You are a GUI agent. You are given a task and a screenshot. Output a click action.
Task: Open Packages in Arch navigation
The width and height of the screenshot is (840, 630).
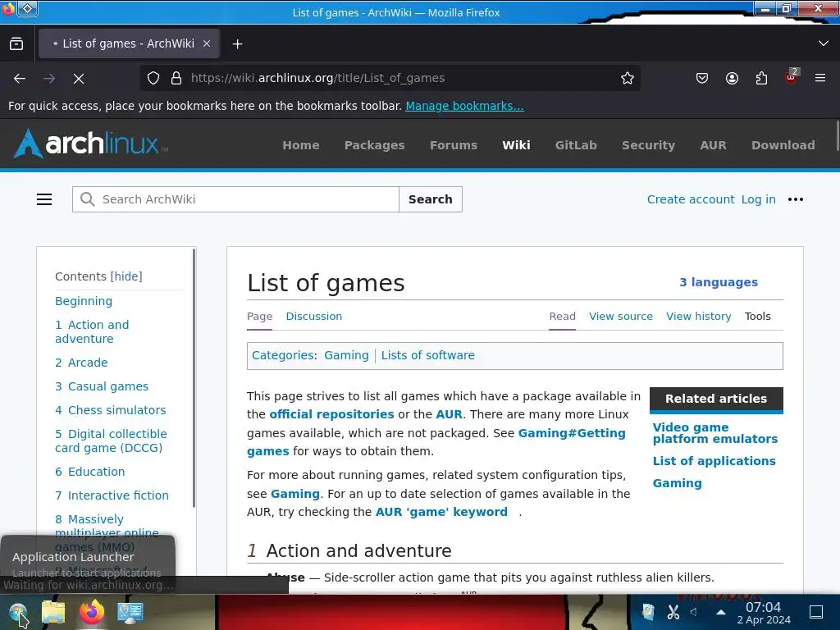point(374,145)
